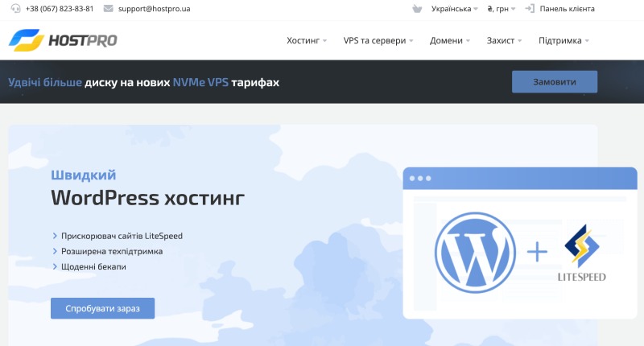The height and width of the screenshot is (346, 644).
Task: Click the 'Прискорювач сайтів LiteSpeed' item
Action: 122,236
